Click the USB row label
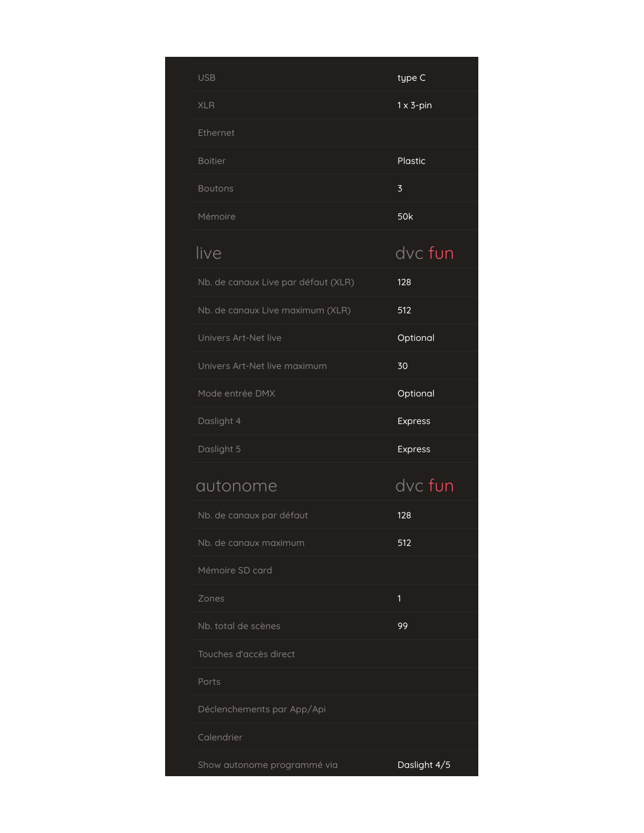The image size is (644, 833). [x=207, y=78]
